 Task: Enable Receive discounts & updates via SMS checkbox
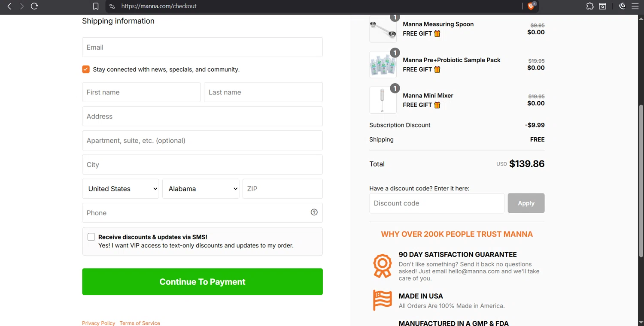[91, 237]
